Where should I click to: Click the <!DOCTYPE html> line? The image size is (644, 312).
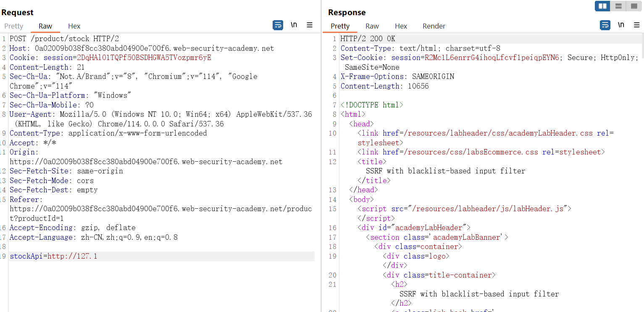(x=372, y=105)
